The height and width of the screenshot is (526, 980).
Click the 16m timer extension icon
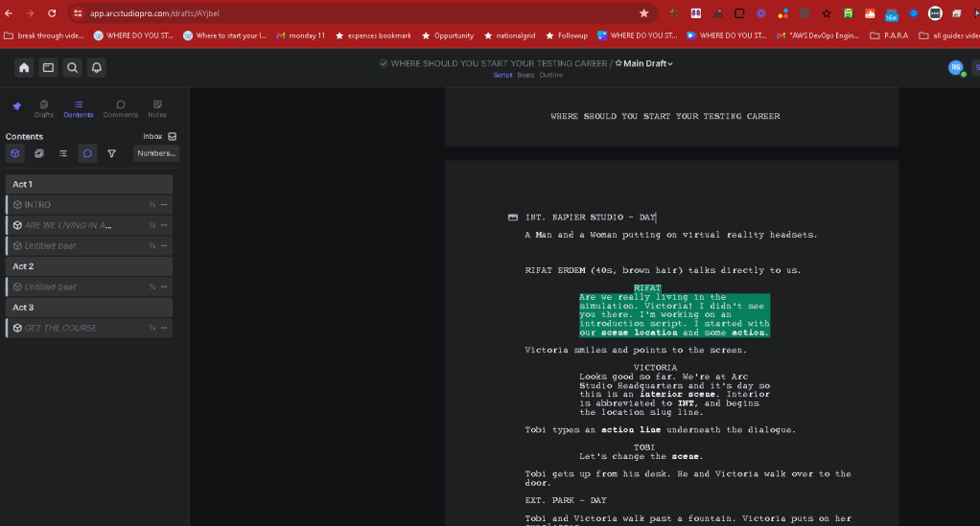click(x=891, y=13)
